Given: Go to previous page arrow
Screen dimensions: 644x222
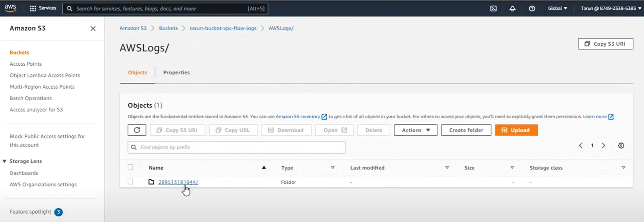Looking at the screenshot, I should [581, 145].
